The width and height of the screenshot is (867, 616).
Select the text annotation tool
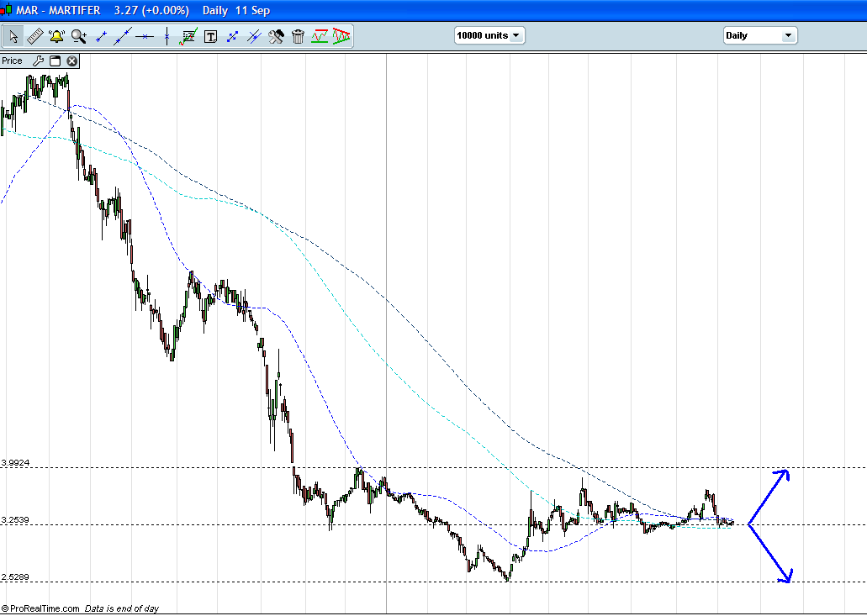pyautogui.click(x=210, y=37)
